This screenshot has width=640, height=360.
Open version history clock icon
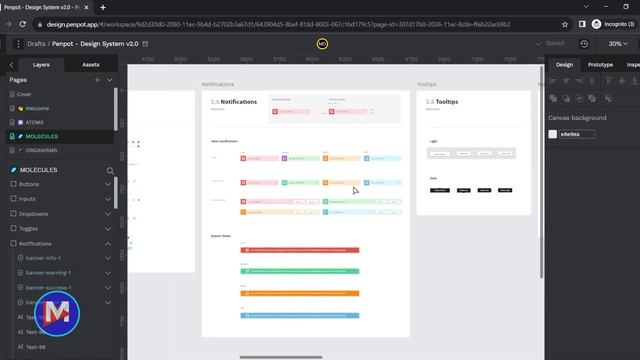click(x=584, y=44)
